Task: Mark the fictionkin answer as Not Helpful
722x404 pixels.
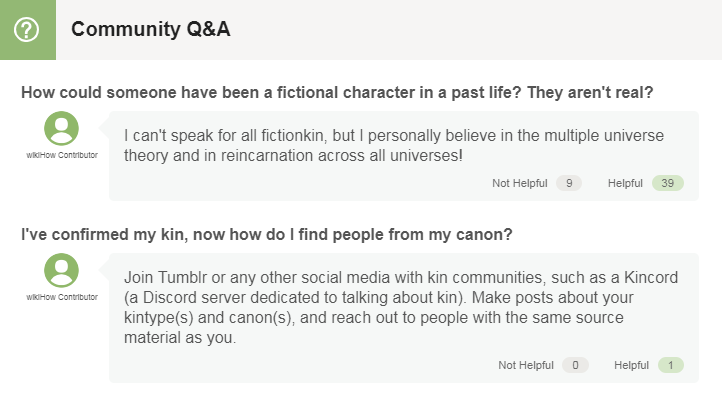Action: coord(519,183)
